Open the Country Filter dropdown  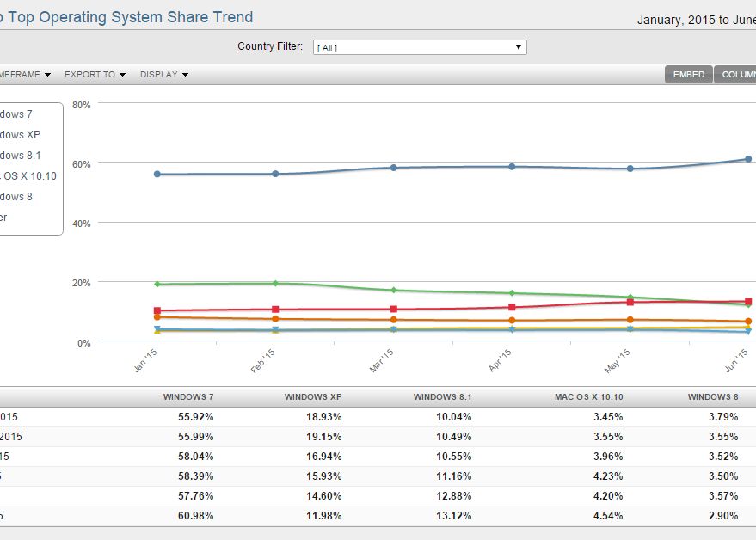(419, 47)
